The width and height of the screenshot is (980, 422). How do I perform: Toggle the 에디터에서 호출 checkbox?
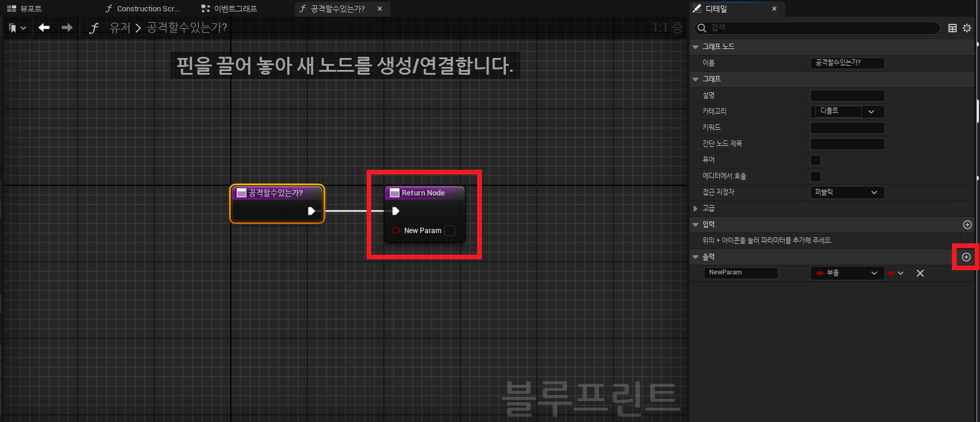(x=816, y=176)
